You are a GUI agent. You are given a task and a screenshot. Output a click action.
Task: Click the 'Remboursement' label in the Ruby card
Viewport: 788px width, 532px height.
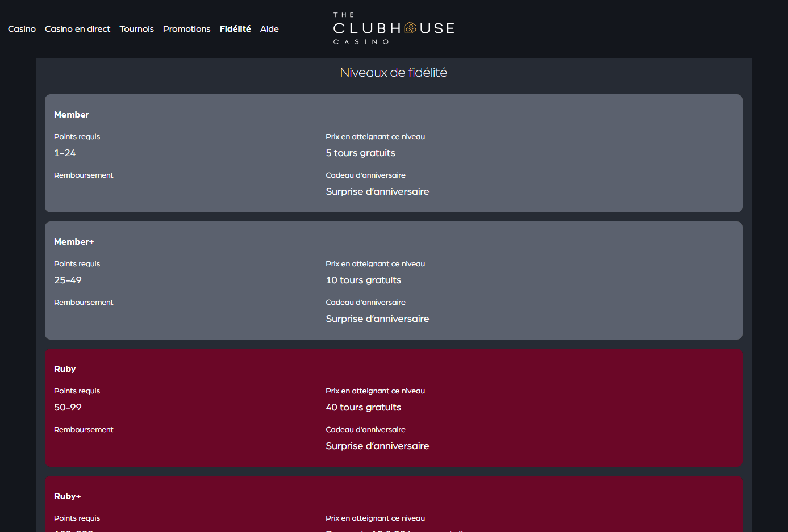(x=84, y=429)
